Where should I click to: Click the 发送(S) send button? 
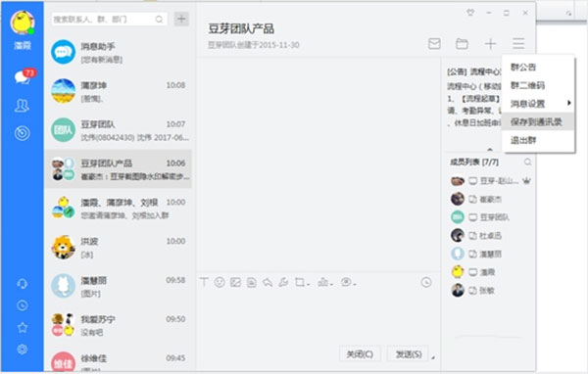click(409, 354)
